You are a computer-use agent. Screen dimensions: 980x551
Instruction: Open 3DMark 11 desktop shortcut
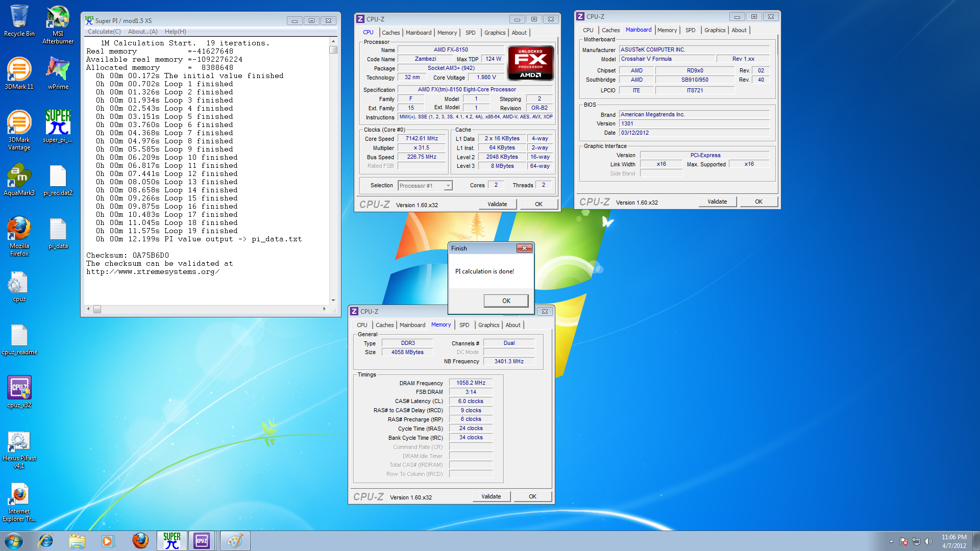click(x=19, y=73)
